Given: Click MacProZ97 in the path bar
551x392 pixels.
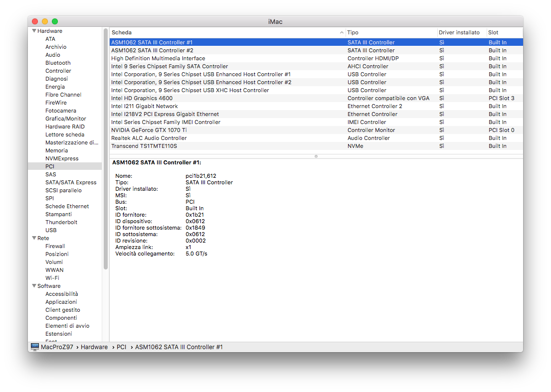Looking at the screenshot, I should pyautogui.click(x=57, y=347).
